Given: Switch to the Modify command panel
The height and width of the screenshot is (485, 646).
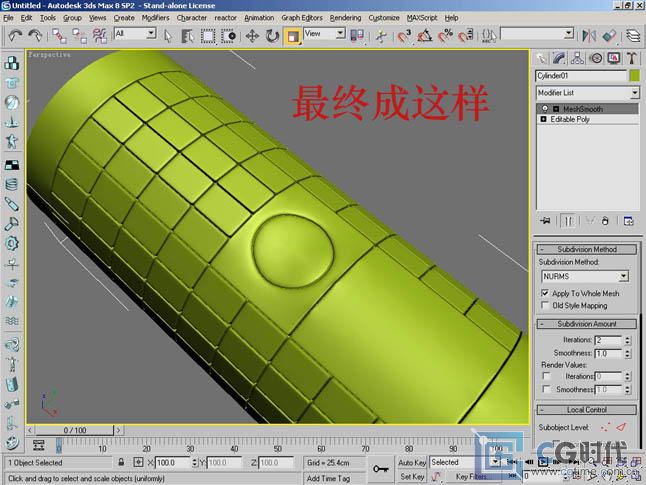Looking at the screenshot, I should tap(559, 59).
